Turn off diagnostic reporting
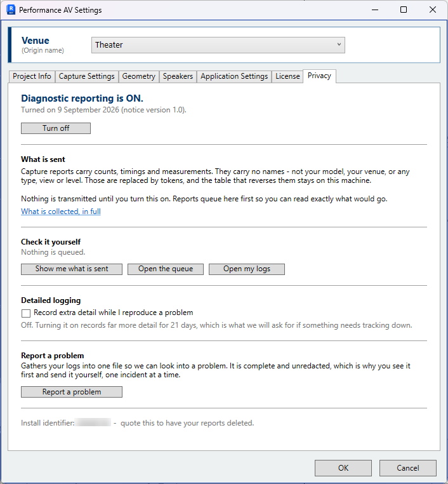The height and width of the screenshot is (484, 448). tap(56, 128)
